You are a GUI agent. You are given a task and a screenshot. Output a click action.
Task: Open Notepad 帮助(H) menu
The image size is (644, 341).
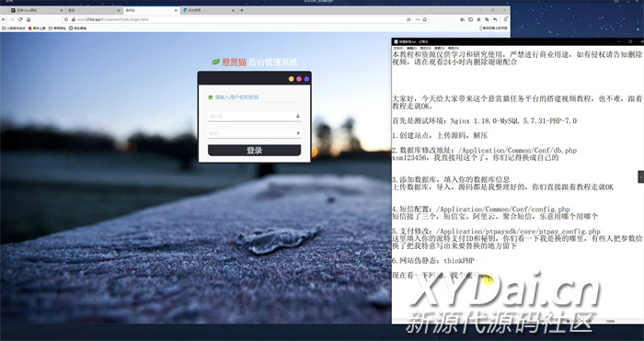pyautogui.click(x=453, y=48)
